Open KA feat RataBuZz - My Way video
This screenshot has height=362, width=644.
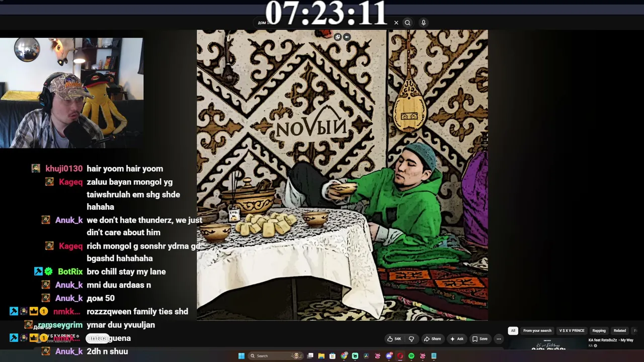[x=611, y=340]
